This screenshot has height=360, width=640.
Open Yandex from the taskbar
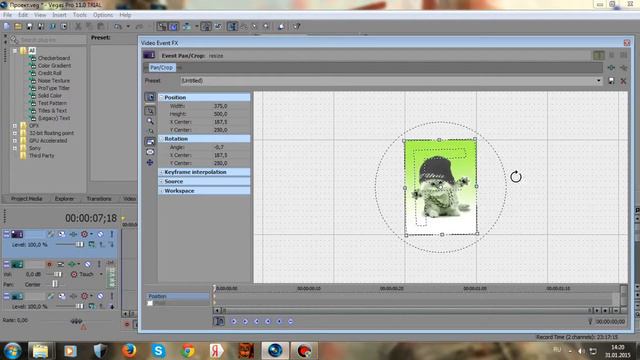216,350
